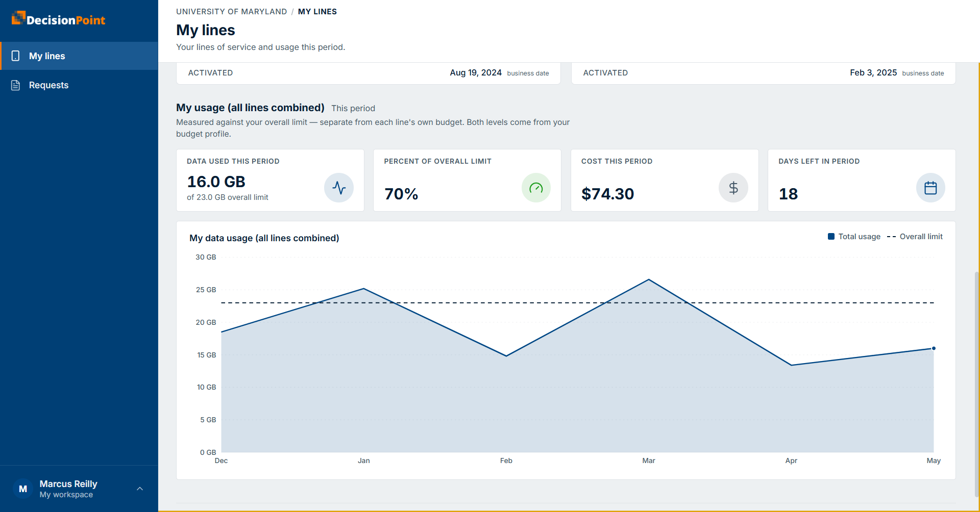Screen dimensions: 980x512
Task: Go to University of Maryland breadcrumb
Action: [x=232, y=11]
